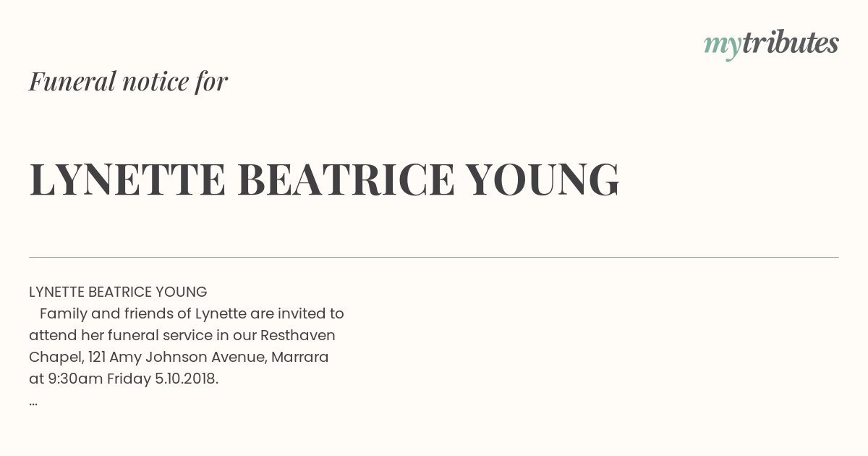Expand the truncated text via the ellipsis
Viewport: 868px width, 456px height.
click(x=33, y=402)
